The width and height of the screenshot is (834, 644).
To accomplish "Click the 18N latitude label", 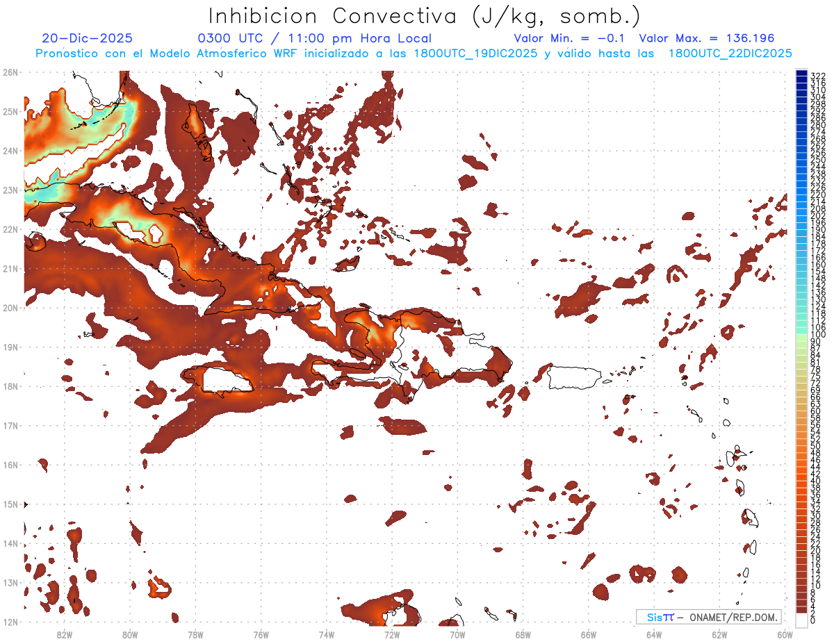I will tap(10, 386).
